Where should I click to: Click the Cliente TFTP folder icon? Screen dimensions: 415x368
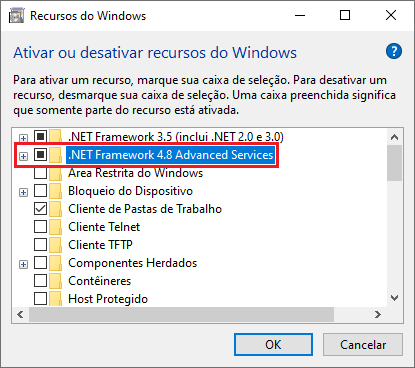click(55, 245)
